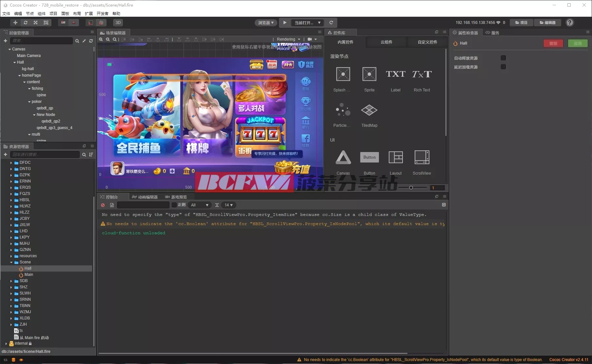Image resolution: width=592 pixels, height=364 pixels.
Task: Switch to the 动画编辑器 tab
Action: pos(145,197)
